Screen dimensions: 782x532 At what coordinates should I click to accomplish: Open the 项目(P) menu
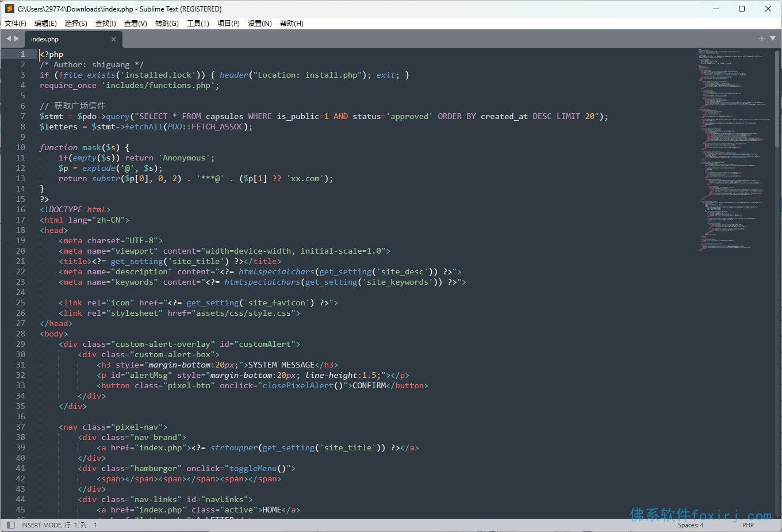pyautogui.click(x=228, y=24)
